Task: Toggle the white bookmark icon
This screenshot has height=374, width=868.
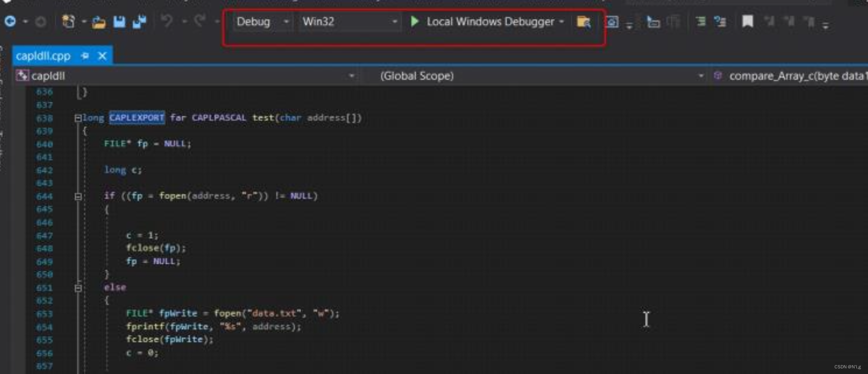Action: coord(747,21)
